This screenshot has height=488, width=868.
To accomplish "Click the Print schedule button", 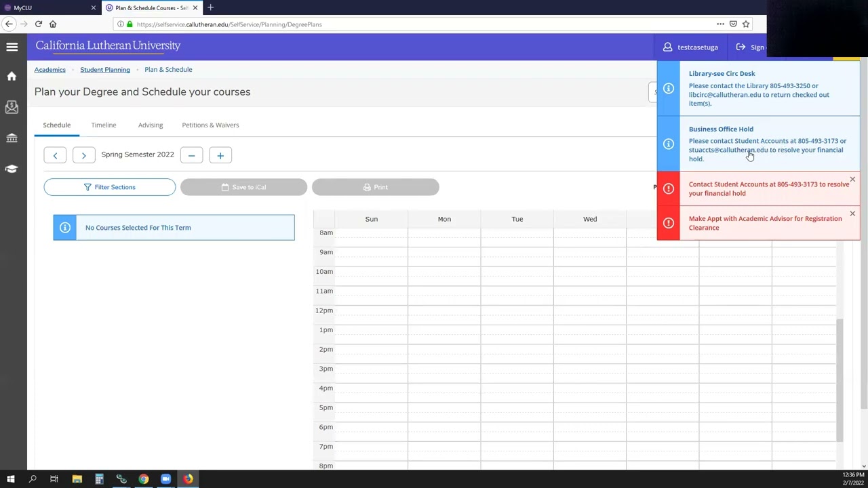I will click(376, 187).
